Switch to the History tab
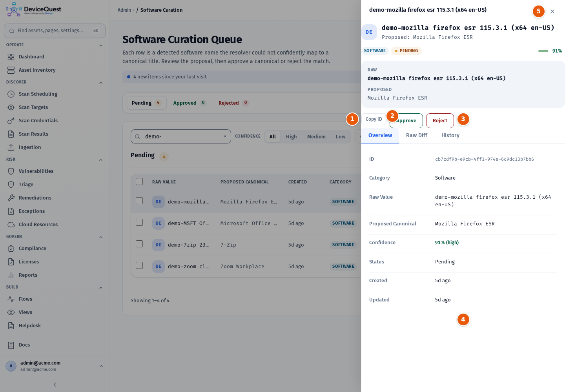Image resolution: width=565 pixels, height=392 pixels. pos(450,135)
